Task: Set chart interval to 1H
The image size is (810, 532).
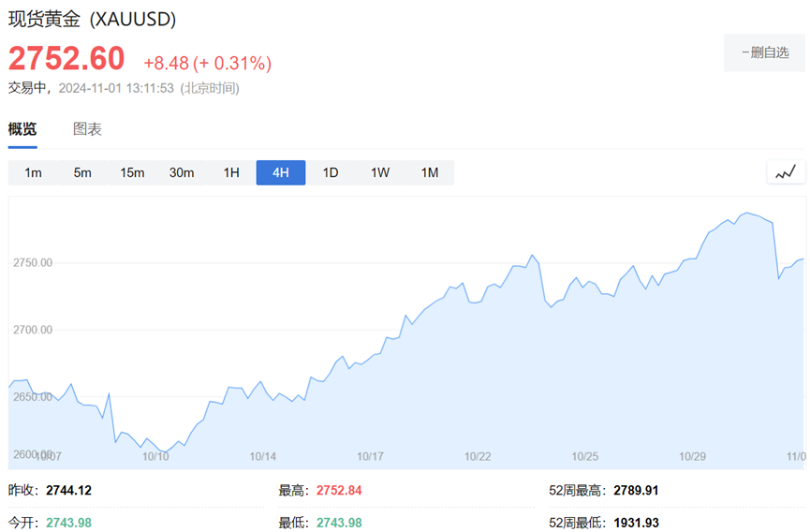Action: point(231,172)
